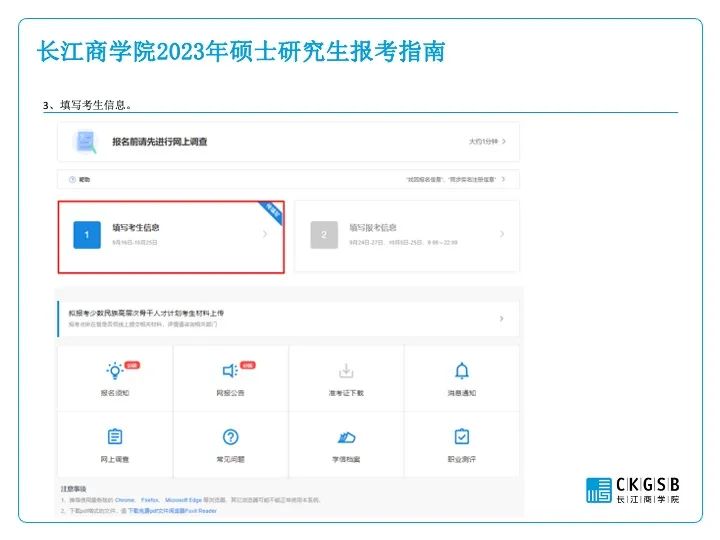Open the 网报公告 megaphone icon

pyautogui.click(x=230, y=371)
